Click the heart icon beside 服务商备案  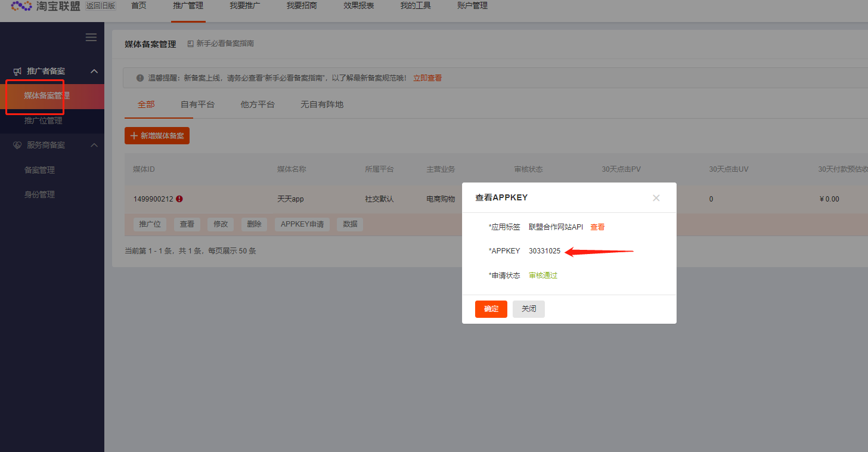(x=17, y=145)
